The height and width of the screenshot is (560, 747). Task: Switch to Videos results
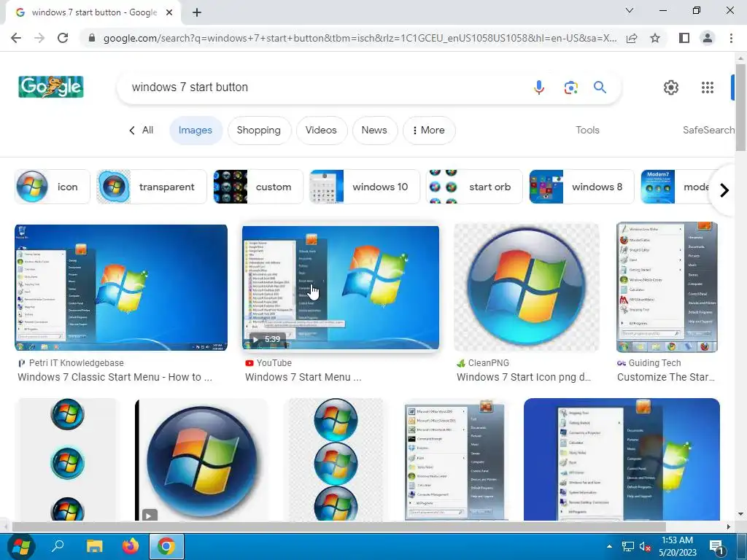coord(321,130)
